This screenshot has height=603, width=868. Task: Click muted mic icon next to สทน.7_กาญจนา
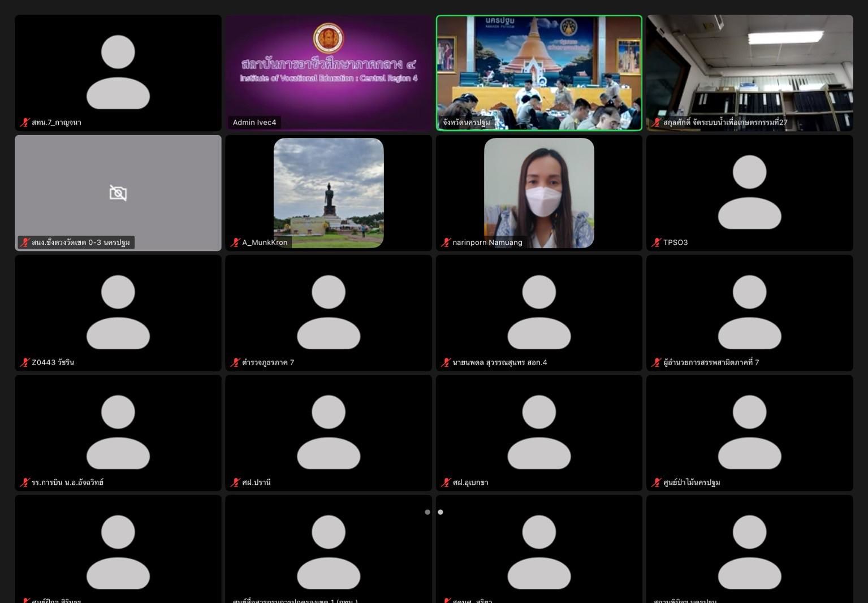pos(25,122)
